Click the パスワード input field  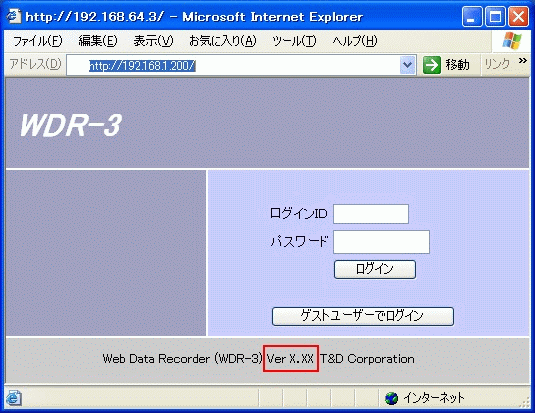point(381,242)
